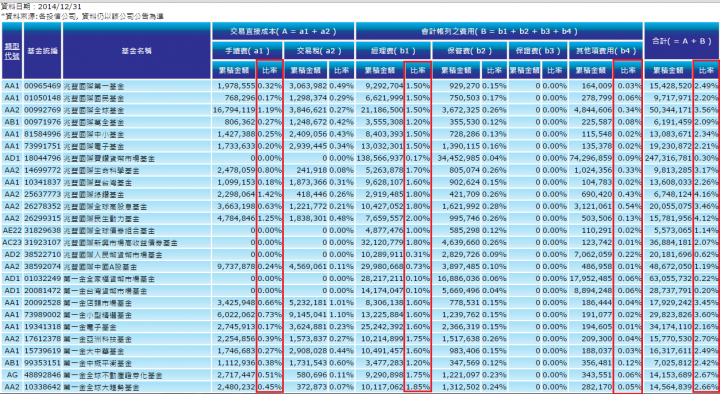Screen dimensions: 720x394
Task: Select fund ID 18044796
Action: [x=42, y=158]
